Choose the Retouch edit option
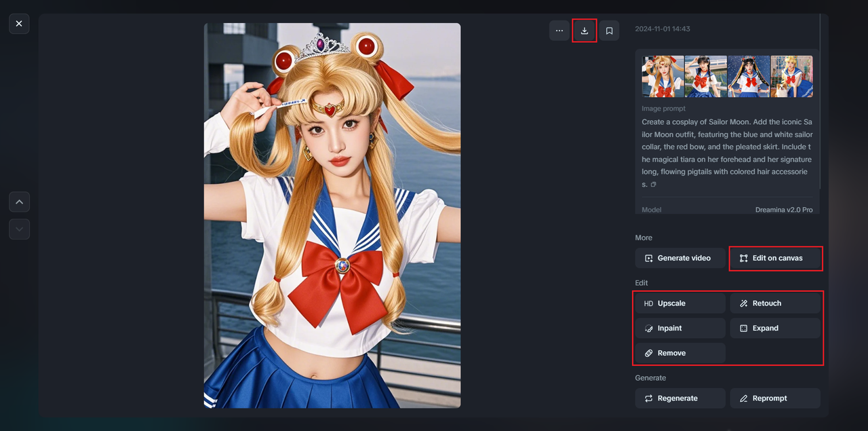 click(x=775, y=303)
